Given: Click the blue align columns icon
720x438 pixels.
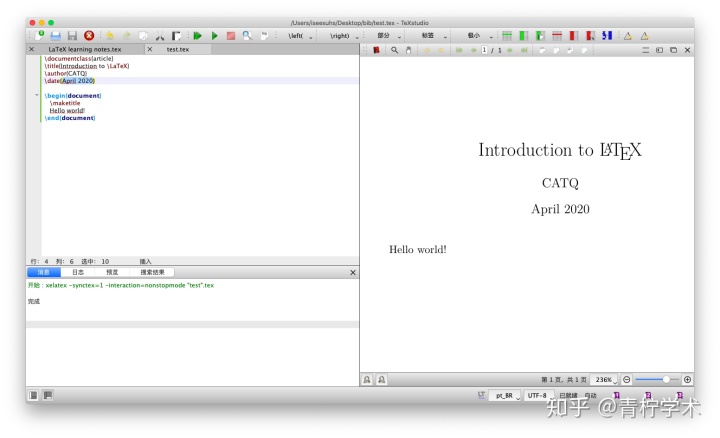Looking at the screenshot, I should (607, 35).
